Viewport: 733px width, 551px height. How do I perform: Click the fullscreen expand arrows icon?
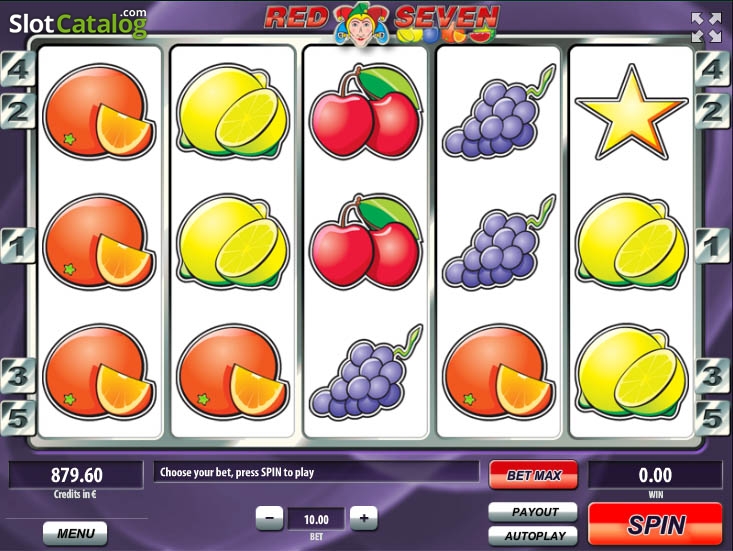(x=706, y=27)
